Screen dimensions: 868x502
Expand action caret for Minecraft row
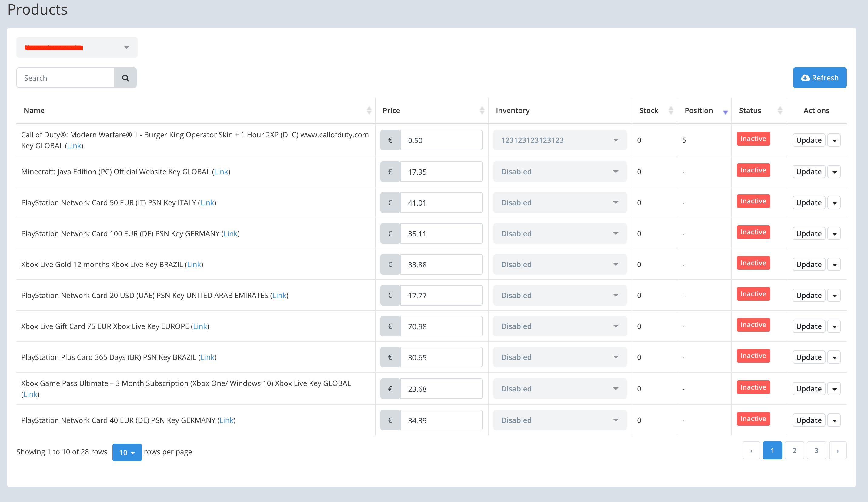point(834,172)
